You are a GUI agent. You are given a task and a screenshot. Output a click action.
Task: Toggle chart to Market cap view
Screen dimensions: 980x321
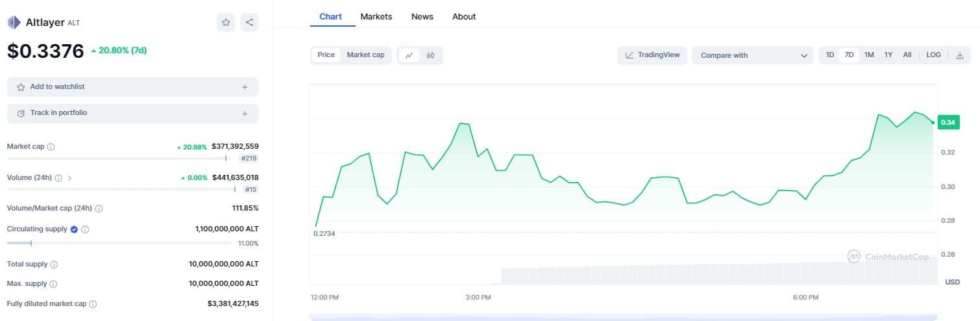click(x=365, y=55)
